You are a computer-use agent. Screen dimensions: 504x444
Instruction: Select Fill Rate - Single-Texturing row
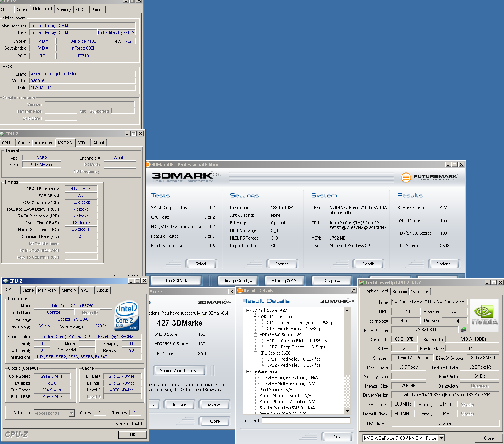[x=288, y=377]
